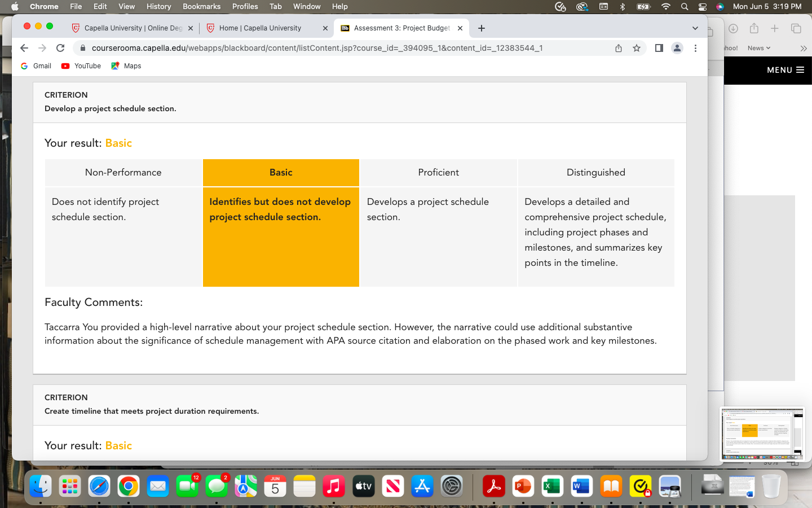Go forward using Chrome's forward arrow
The width and height of the screenshot is (812, 508).
tap(42, 48)
